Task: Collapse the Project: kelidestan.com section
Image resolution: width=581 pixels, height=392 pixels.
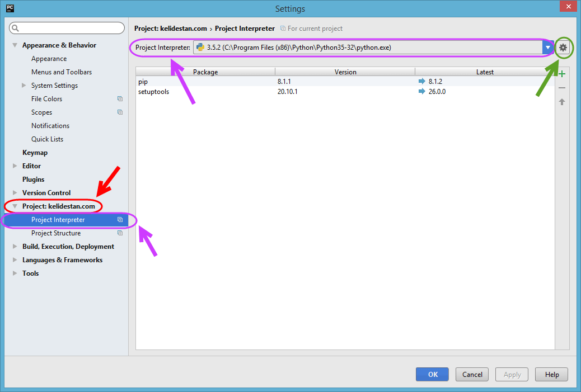Action: click(x=15, y=206)
